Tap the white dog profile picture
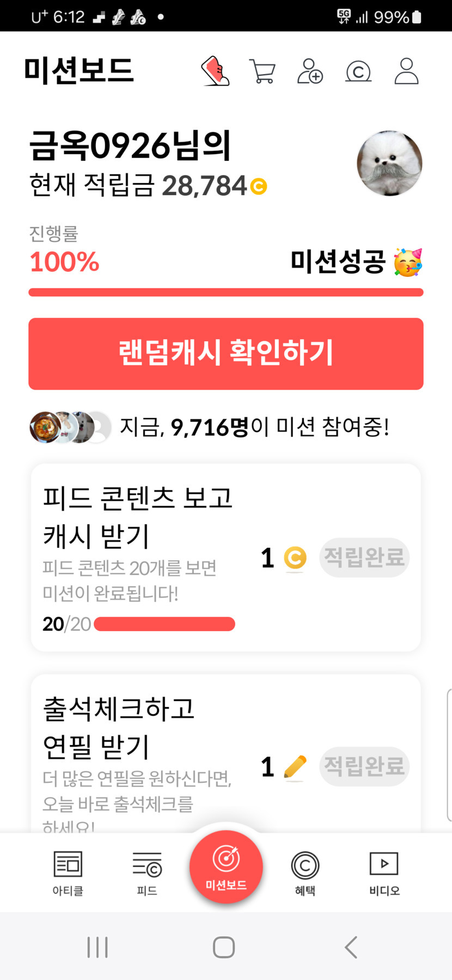The height and width of the screenshot is (980, 452). 389,164
